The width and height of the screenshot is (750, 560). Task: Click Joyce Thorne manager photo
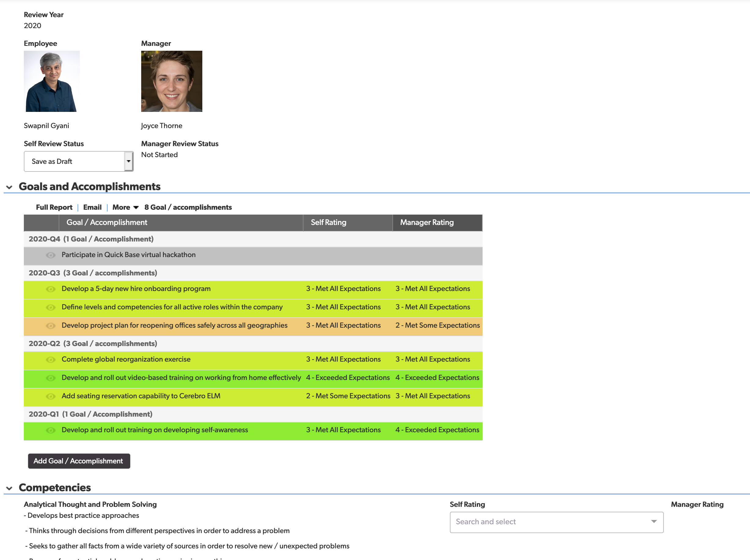pos(171,81)
